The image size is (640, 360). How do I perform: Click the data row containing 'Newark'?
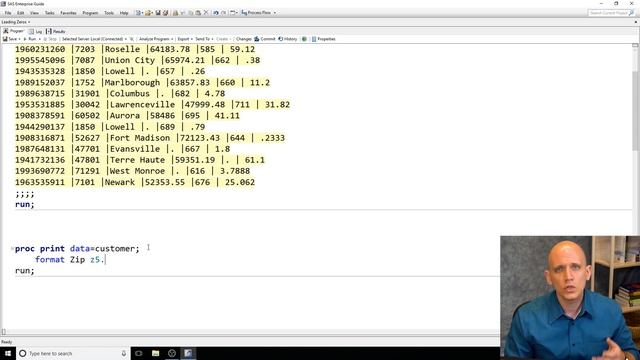coord(135,182)
